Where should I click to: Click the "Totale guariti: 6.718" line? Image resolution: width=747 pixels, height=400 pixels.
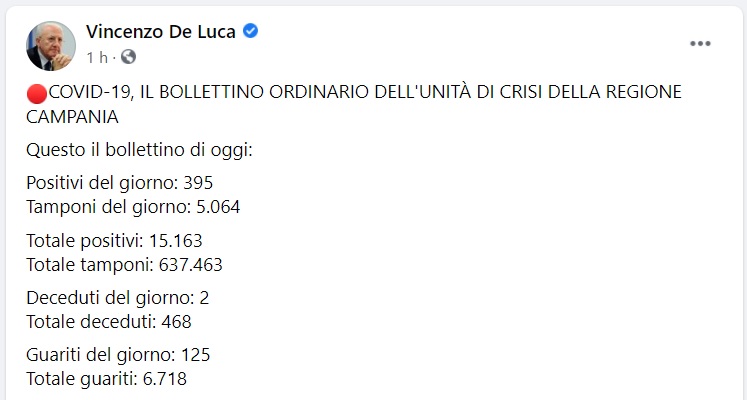[107, 379]
